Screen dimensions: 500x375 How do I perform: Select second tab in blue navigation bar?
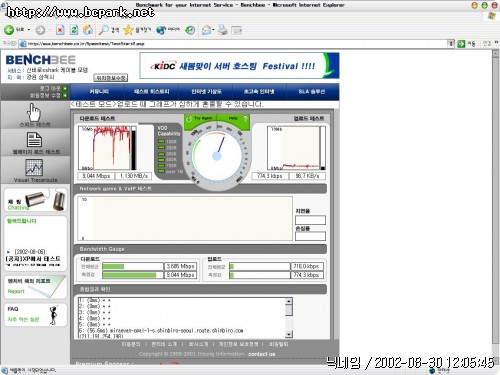pyautogui.click(x=152, y=91)
